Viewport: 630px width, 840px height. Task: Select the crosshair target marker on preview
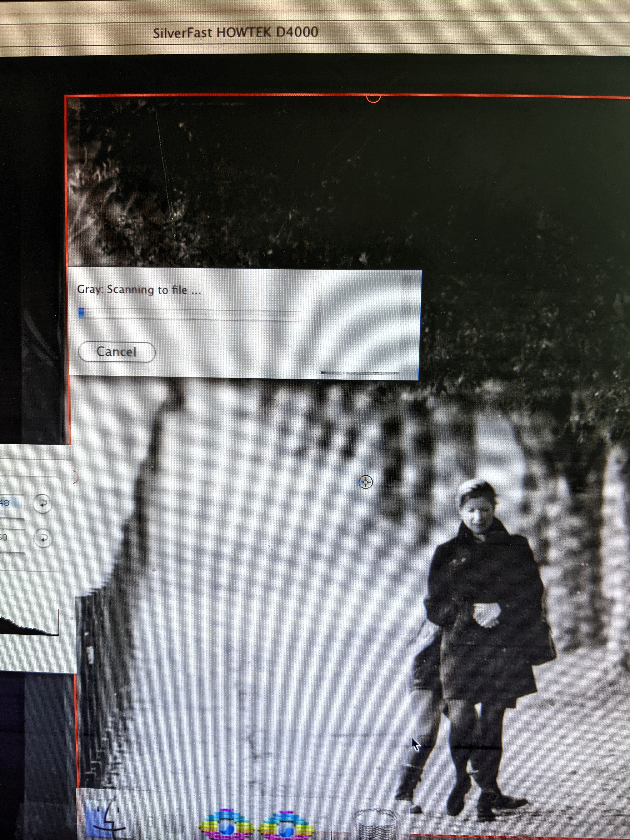coord(366,482)
